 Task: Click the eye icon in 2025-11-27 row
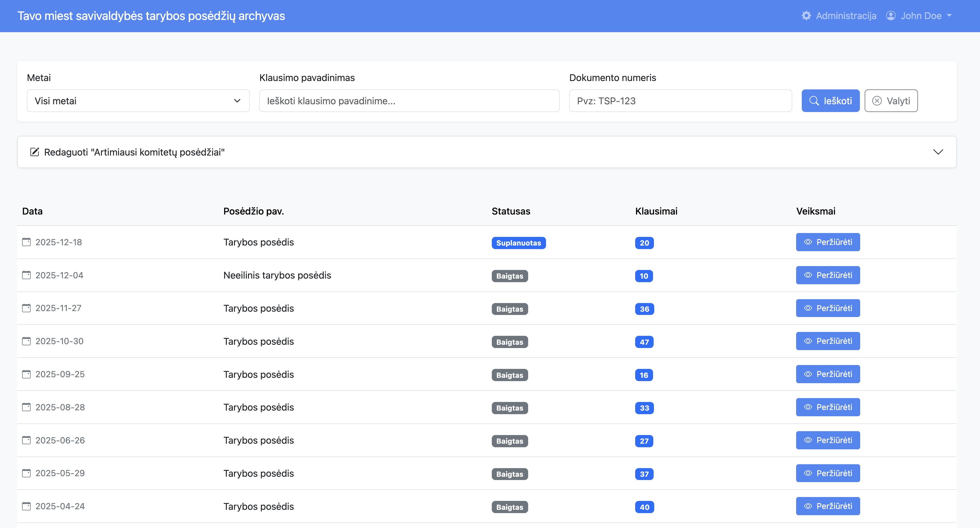coord(808,308)
